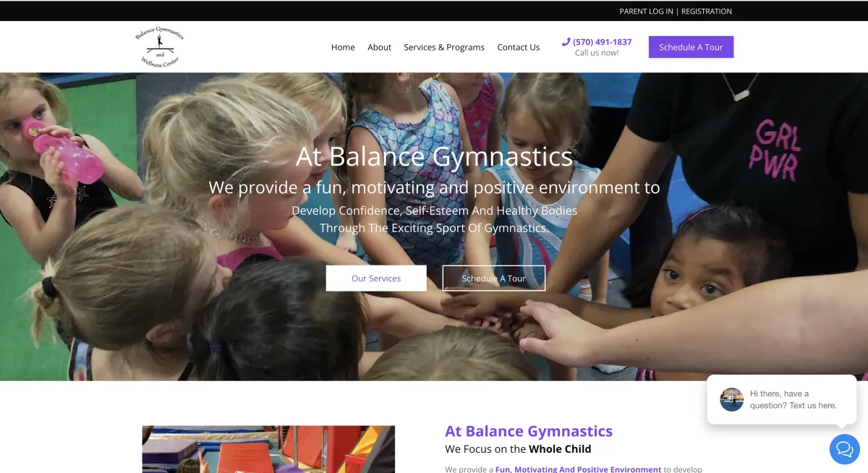This screenshot has width=868, height=473.
Task: Click the 'Call us now!' text
Action: (x=597, y=53)
